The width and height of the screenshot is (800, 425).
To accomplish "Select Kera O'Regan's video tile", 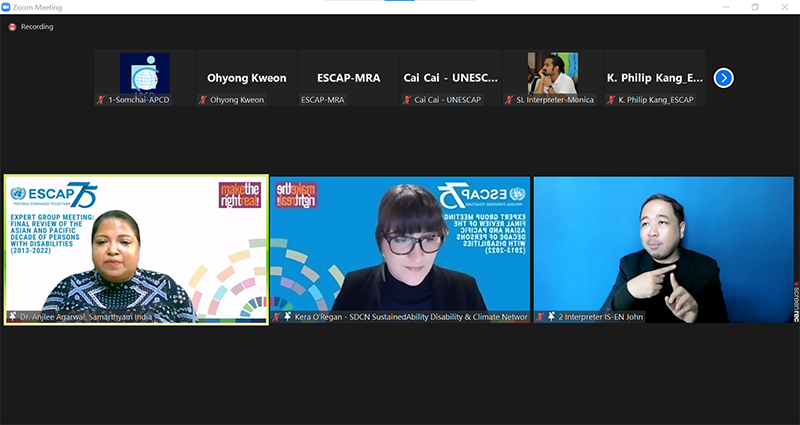I will coord(400,250).
